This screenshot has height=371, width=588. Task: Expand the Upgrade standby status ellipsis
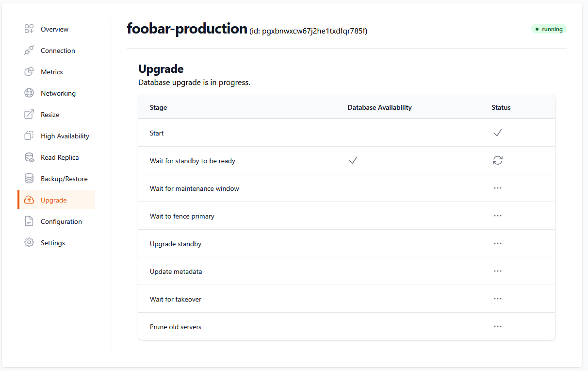[498, 243]
